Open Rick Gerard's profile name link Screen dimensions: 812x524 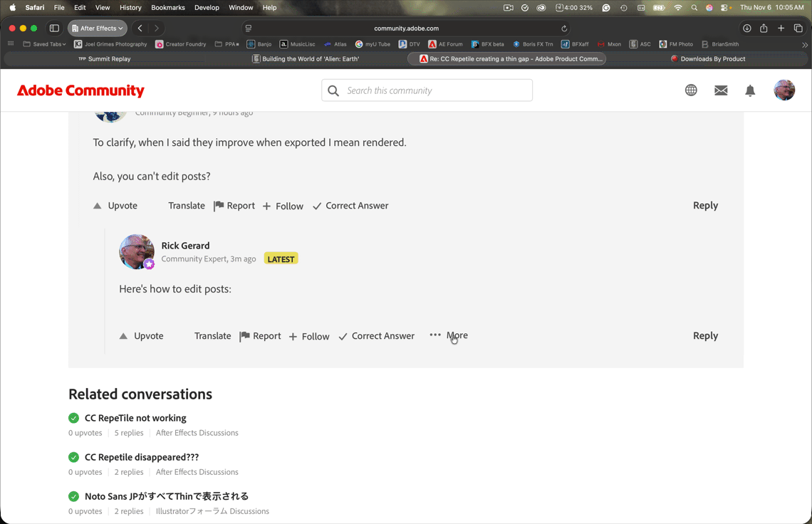[x=185, y=246]
